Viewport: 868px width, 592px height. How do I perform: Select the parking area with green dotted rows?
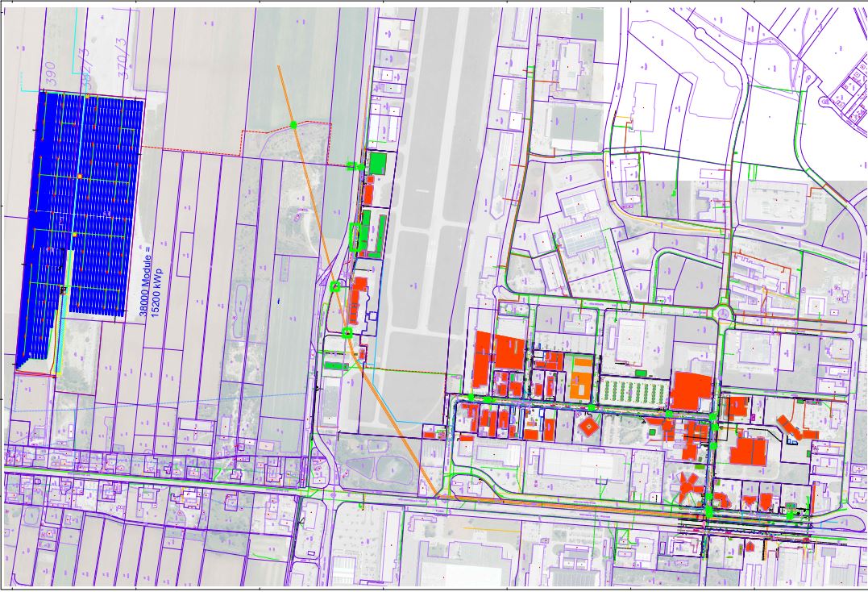click(x=634, y=393)
